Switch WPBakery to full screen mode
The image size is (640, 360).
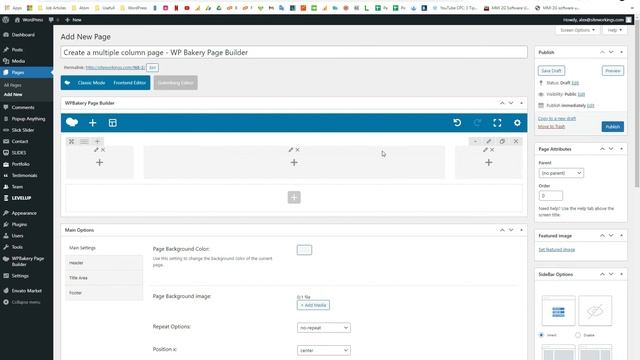(497, 123)
